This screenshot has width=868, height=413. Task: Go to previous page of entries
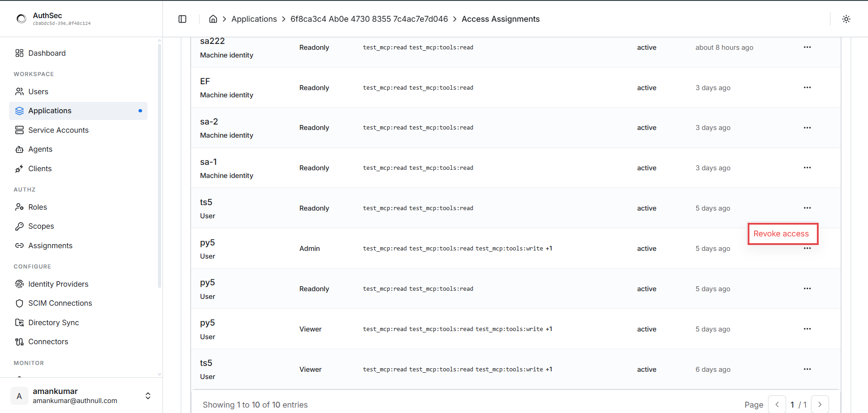pyautogui.click(x=777, y=404)
